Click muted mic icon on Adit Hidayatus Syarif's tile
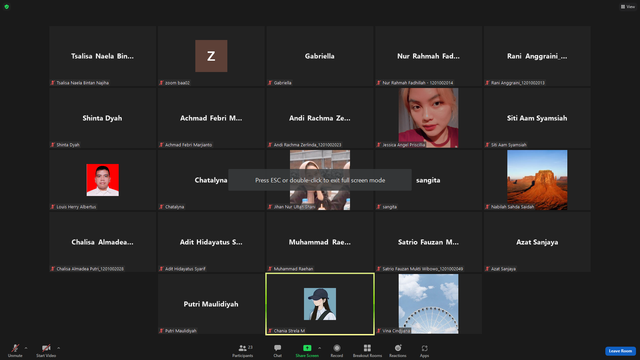Screen dimensions: 640x360 161,269
